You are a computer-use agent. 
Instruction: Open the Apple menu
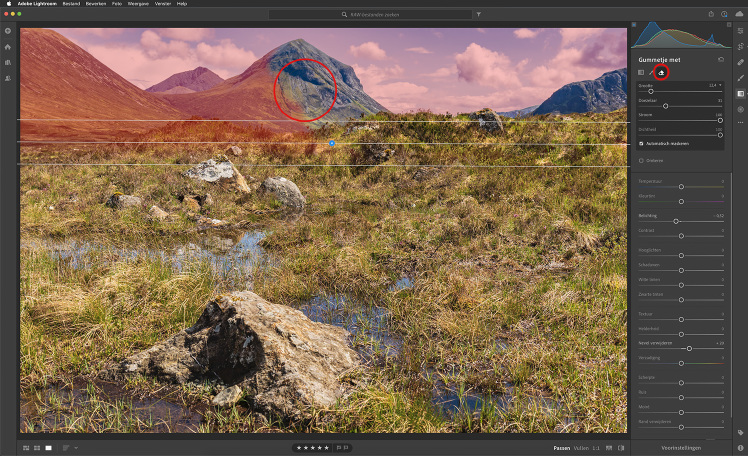coord(9,3)
